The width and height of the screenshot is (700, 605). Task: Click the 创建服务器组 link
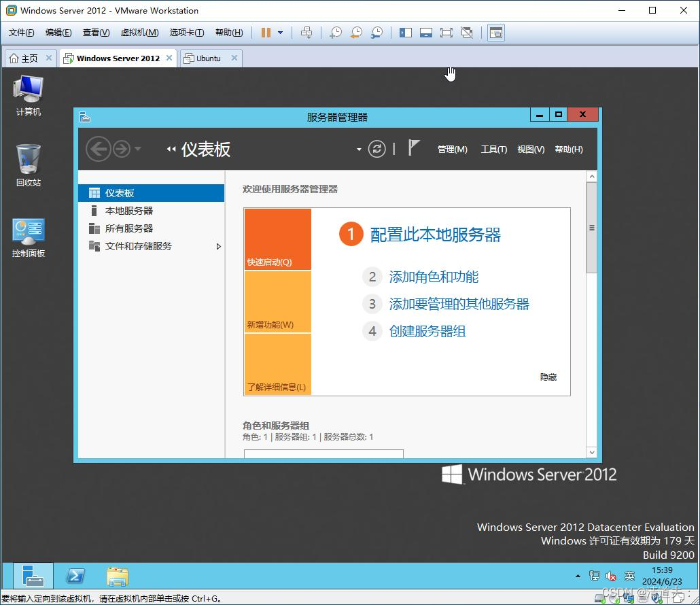pos(427,331)
